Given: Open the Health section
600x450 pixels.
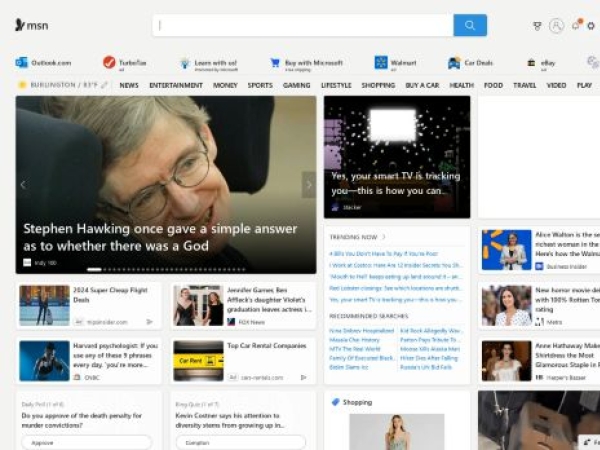Looking at the screenshot, I should pyautogui.click(x=461, y=85).
